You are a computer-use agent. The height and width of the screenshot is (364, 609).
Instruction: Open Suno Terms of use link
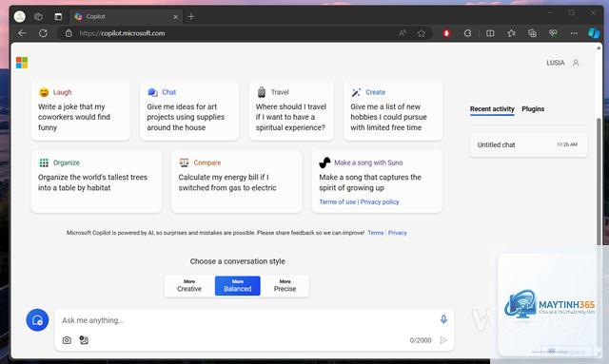click(x=337, y=201)
